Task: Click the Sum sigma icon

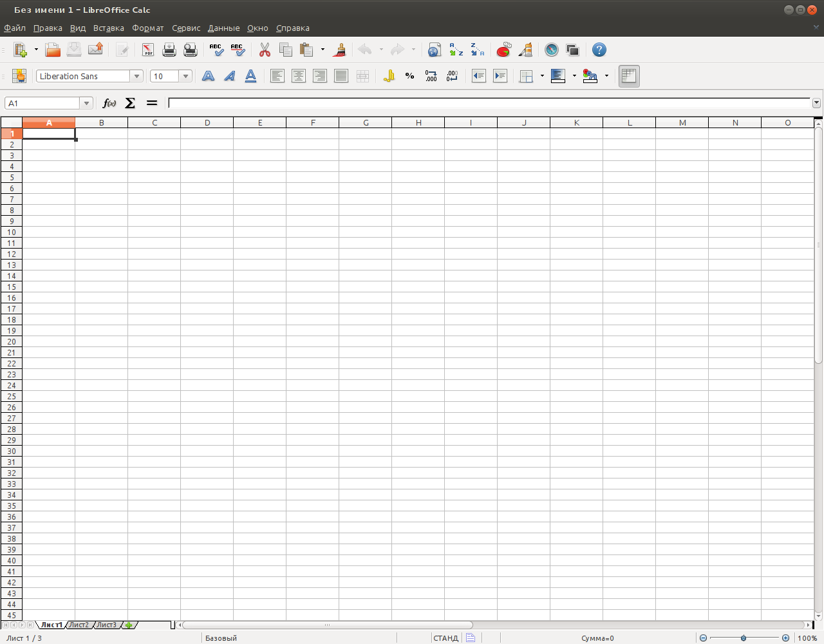Action: 130,103
